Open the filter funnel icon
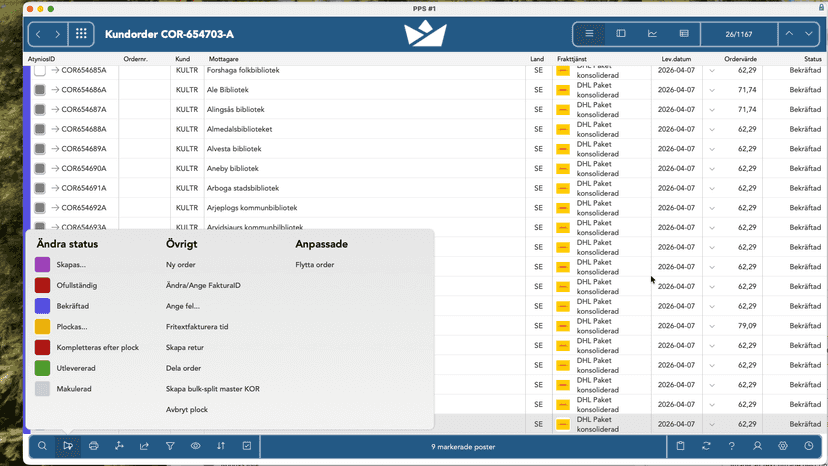 point(170,446)
